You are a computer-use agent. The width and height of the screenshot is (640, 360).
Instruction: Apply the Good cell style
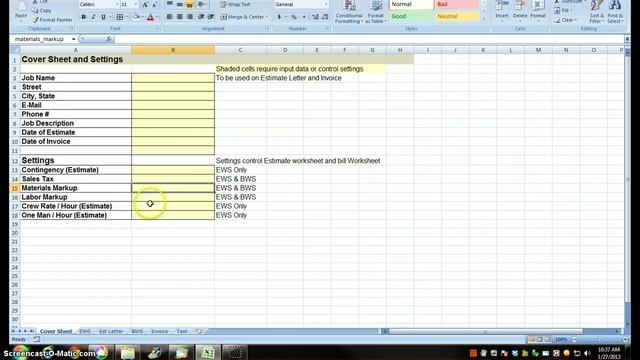(x=411, y=17)
